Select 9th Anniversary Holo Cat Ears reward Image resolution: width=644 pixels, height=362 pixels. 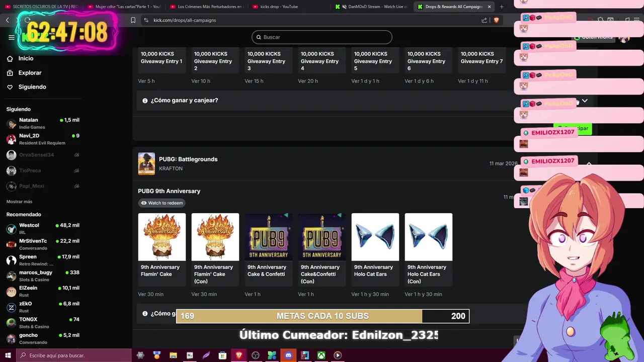[375, 250]
